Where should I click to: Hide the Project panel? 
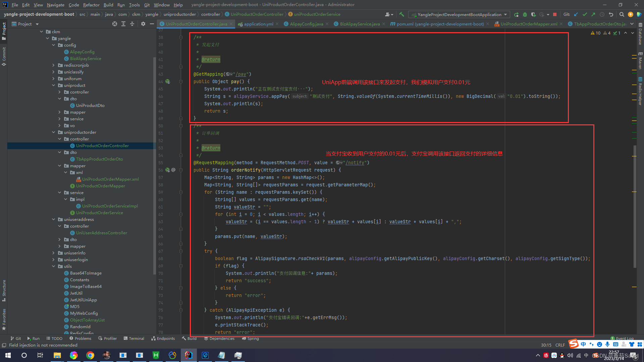point(152,24)
